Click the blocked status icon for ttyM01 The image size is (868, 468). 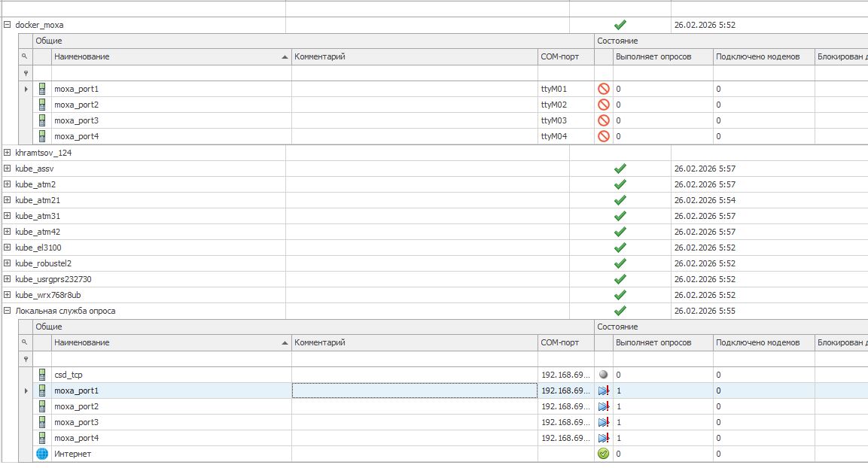click(603, 89)
